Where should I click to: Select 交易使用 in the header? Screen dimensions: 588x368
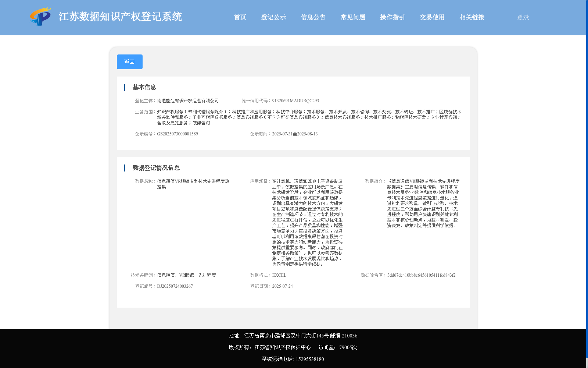coord(432,17)
